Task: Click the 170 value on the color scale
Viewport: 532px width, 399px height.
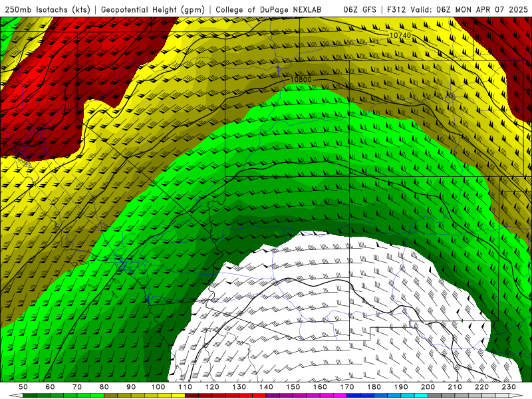Action: [347, 387]
